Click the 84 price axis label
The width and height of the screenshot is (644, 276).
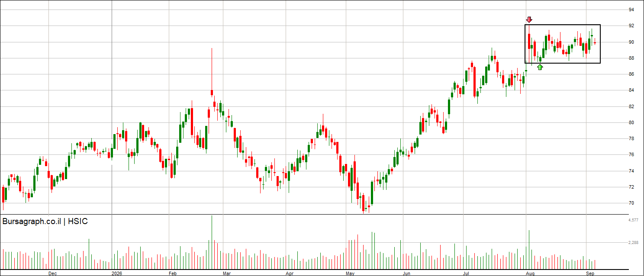point(631,90)
